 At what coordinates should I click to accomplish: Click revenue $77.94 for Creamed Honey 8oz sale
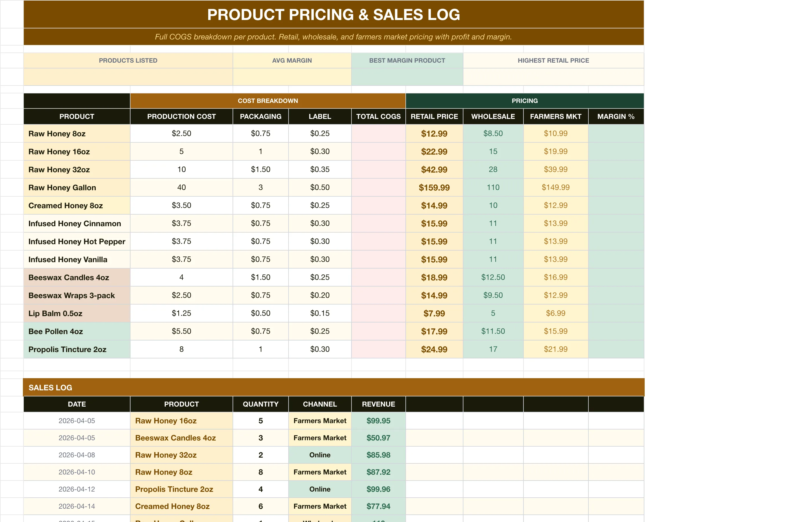pyautogui.click(x=378, y=506)
